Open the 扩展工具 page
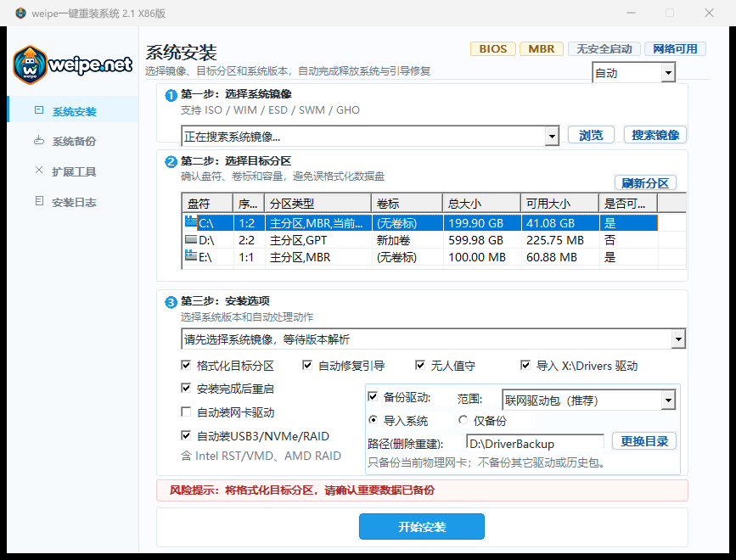The width and height of the screenshot is (736, 560). pos(73,171)
